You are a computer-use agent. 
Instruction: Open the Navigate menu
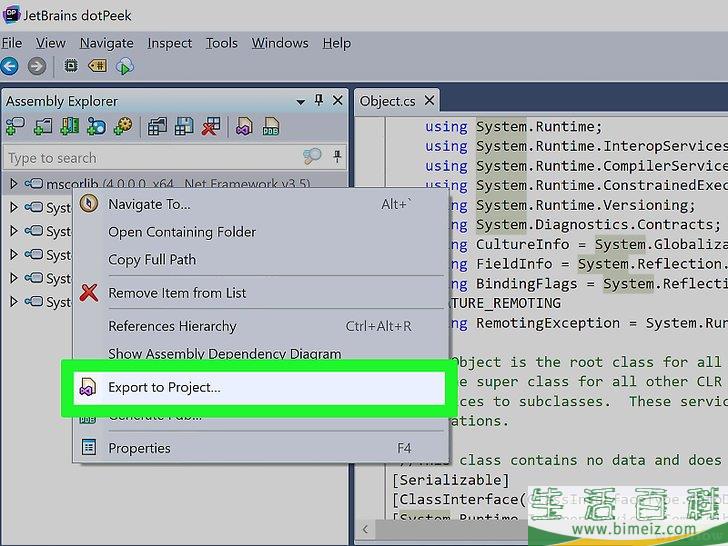click(x=106, y=43)
